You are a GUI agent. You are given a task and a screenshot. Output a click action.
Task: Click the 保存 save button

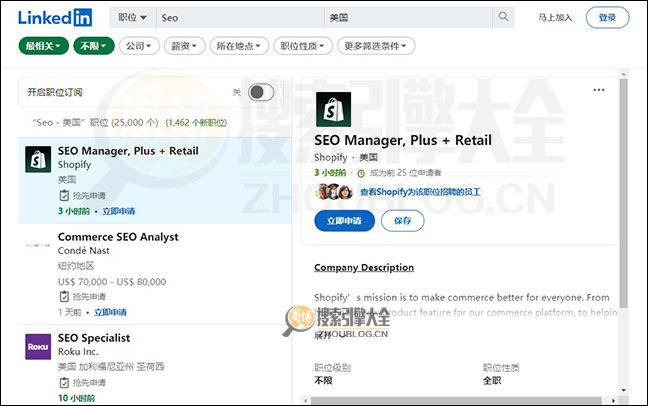(x=402, y=221)
